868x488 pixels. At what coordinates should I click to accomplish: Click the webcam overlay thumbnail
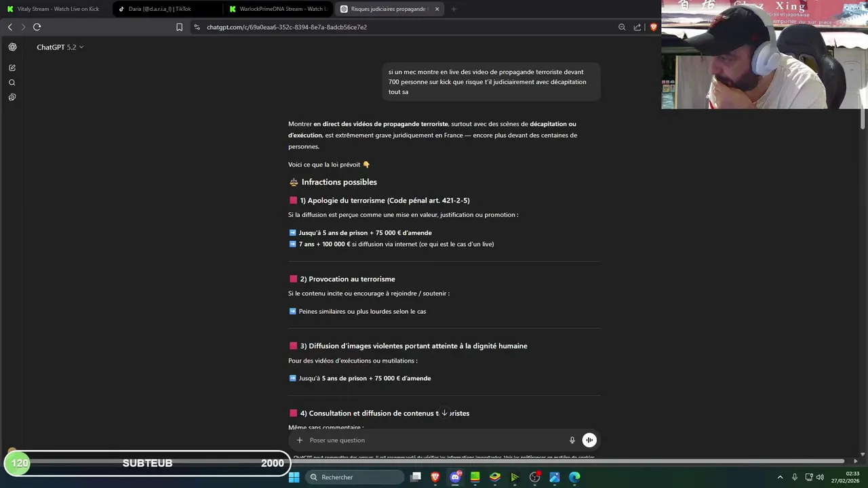pos(764,54)
